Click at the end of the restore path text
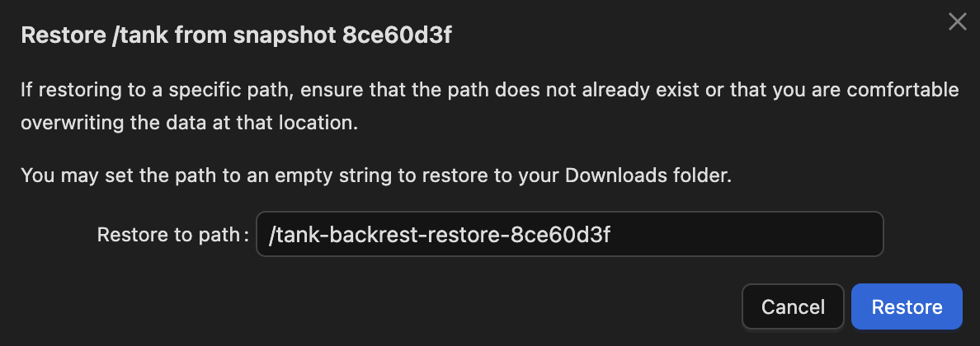 coord(610,234)
